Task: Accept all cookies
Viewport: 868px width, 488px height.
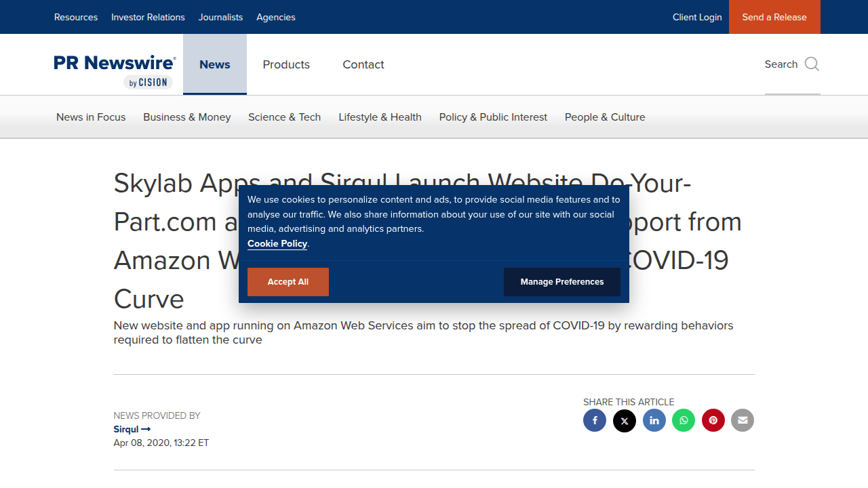Action: (288, 282)
